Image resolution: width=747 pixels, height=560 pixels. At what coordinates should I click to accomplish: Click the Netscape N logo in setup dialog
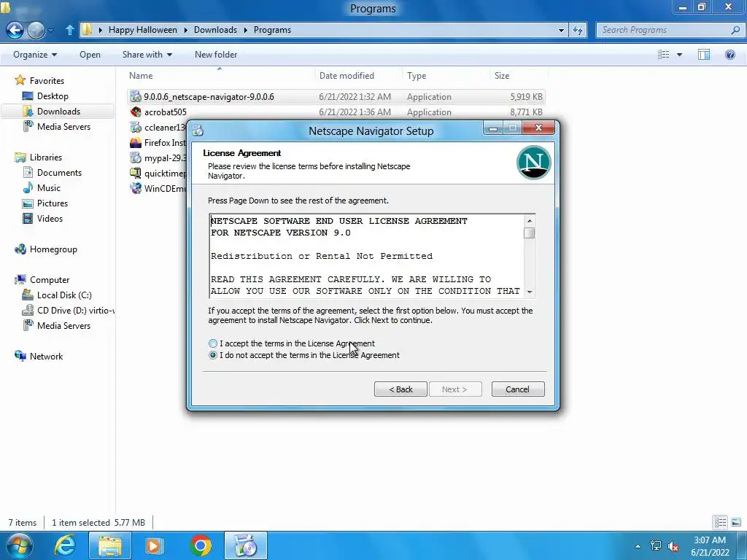coord(533,163)
